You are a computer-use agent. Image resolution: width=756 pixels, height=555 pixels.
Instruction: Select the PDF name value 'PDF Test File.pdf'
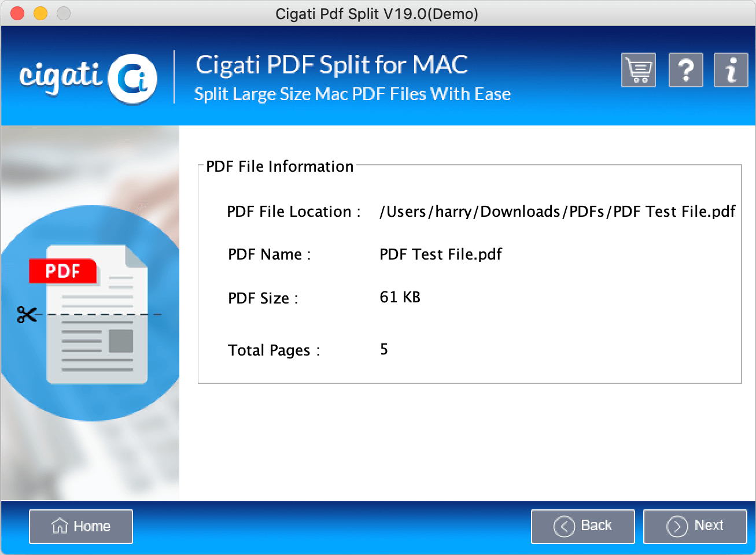tap(441, 254)
